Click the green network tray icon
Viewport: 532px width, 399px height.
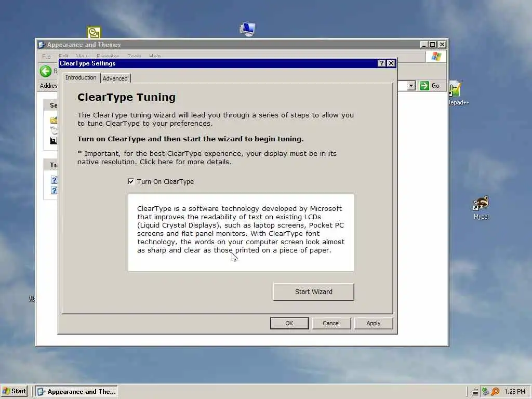point(485,392)
